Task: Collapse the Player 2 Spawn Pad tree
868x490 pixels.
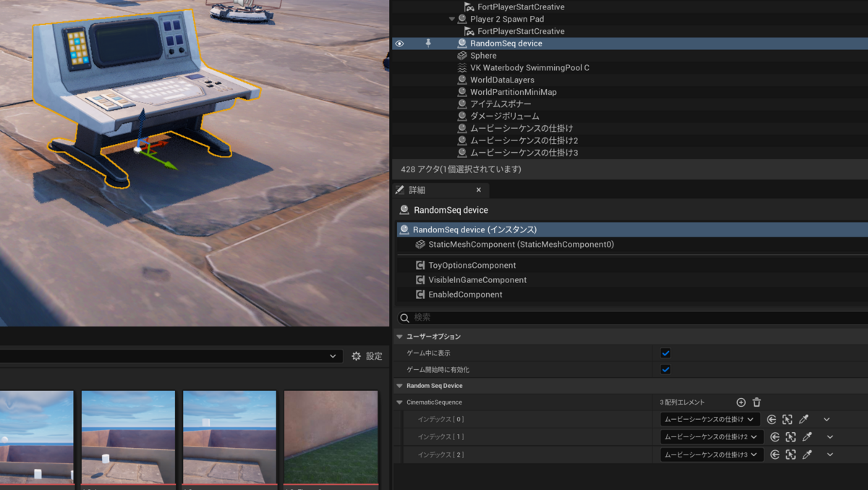Action: [451, 19]
